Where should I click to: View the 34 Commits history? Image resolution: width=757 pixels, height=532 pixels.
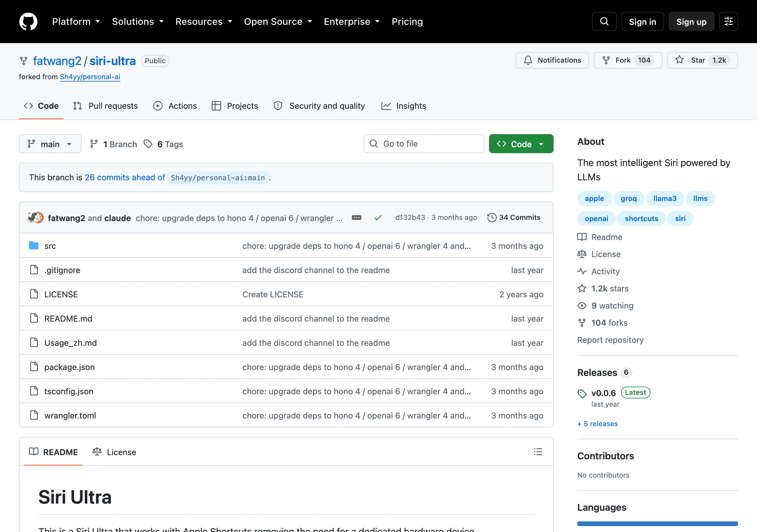click(514, 218)
